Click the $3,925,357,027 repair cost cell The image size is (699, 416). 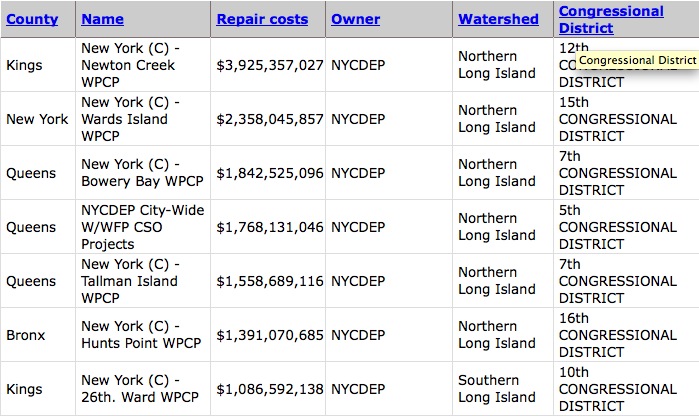[x=270, y=65]
